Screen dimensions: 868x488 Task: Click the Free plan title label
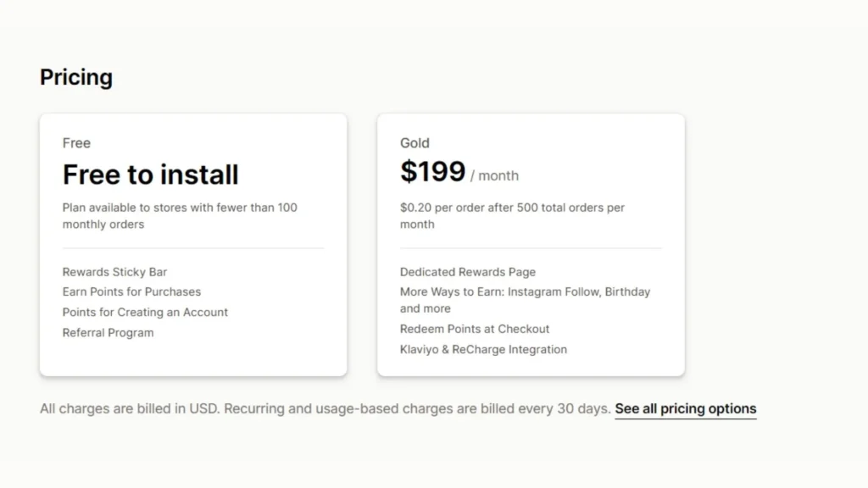(x=76, y=143)
